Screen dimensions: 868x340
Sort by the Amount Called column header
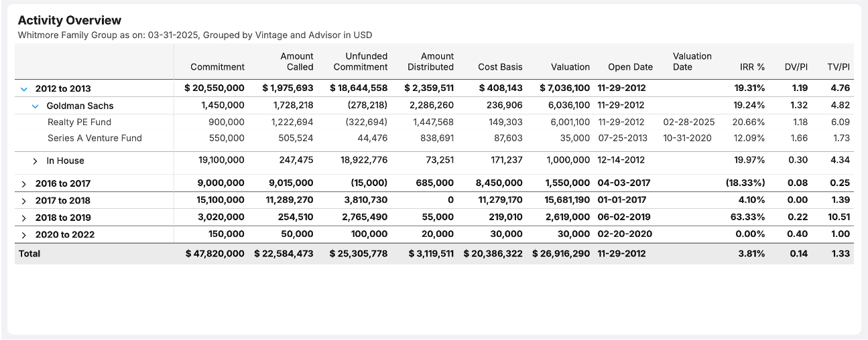[x=296, y=62]
